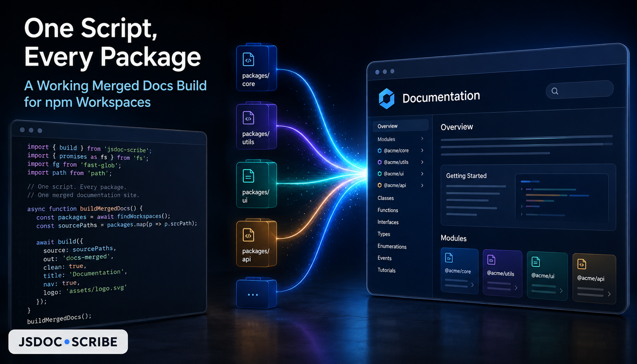
Task: Click the arrow on the @acme/api module card
Action: [609, 294]
